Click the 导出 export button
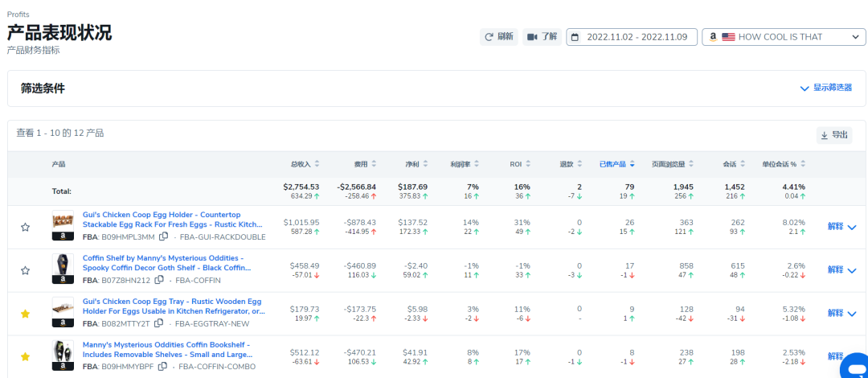Image resolution: width=868 pixels, height=378 pixels. (833, 135)
